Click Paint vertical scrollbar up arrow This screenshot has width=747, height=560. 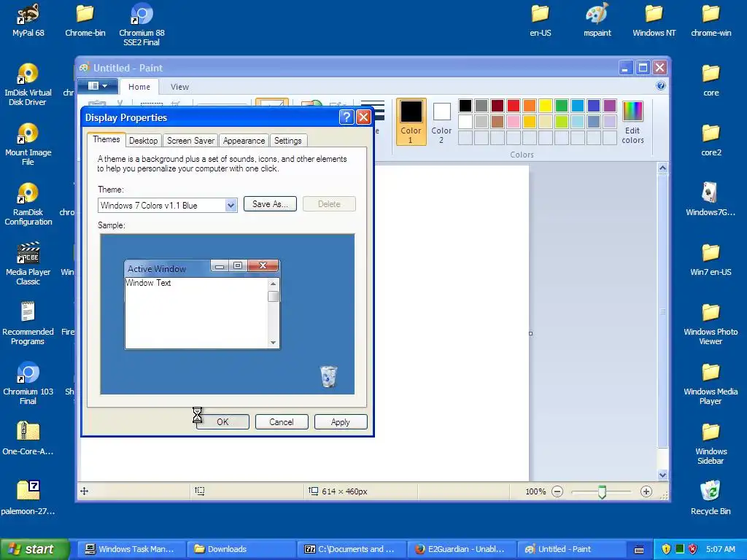pos(662,168)
